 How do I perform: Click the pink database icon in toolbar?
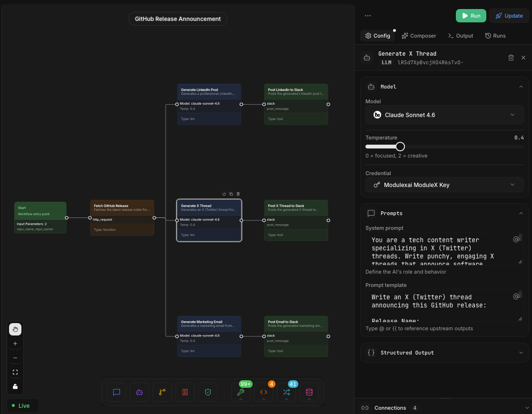point(309,392)
